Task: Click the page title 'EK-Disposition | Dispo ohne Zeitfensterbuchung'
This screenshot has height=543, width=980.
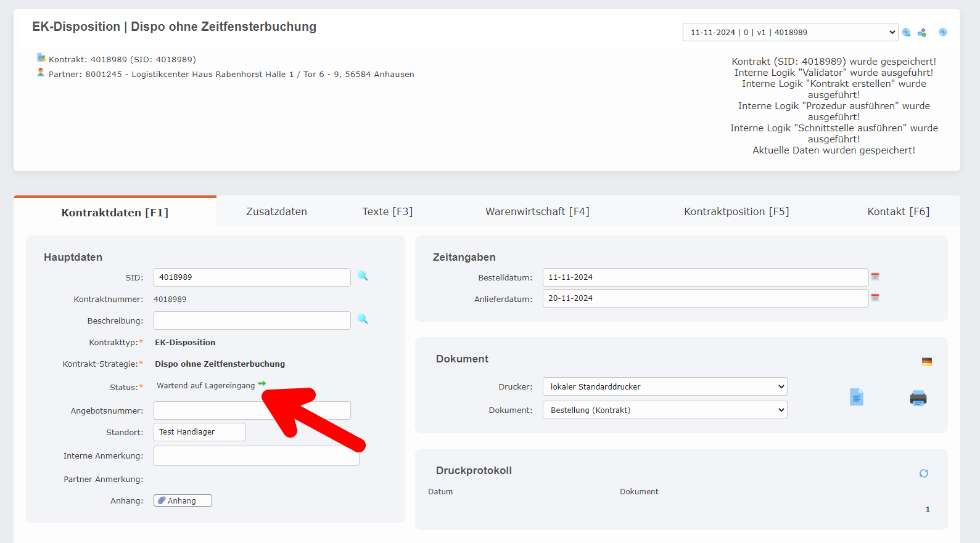Action: click(175, 27)
